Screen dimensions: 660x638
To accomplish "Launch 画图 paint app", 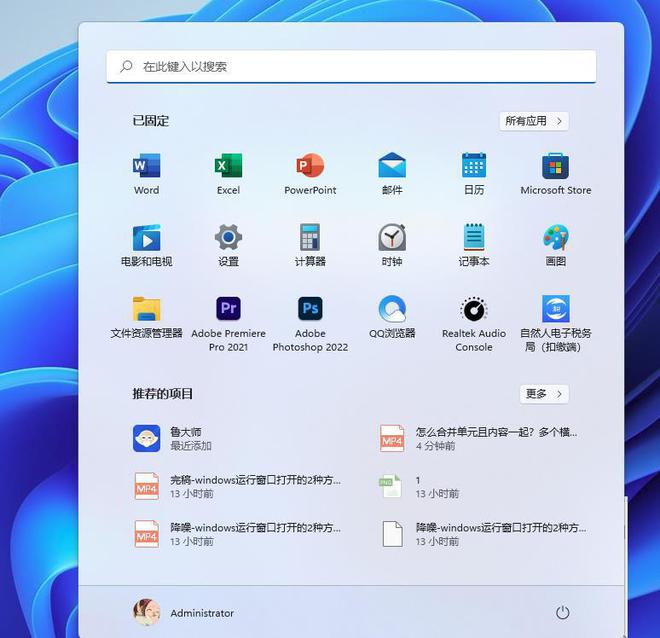I will tap(556, 245).
